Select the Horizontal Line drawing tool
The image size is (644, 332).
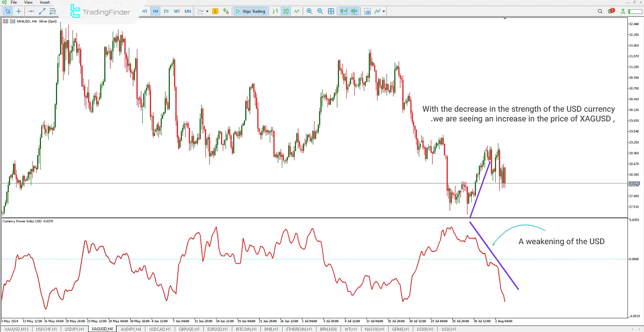[x=31, y=11]
